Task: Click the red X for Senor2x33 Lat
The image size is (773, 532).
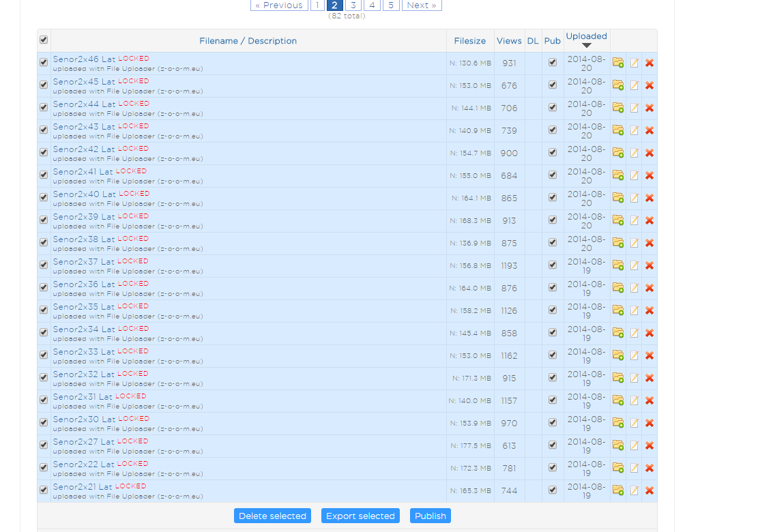Action: [x=650, y=355]
